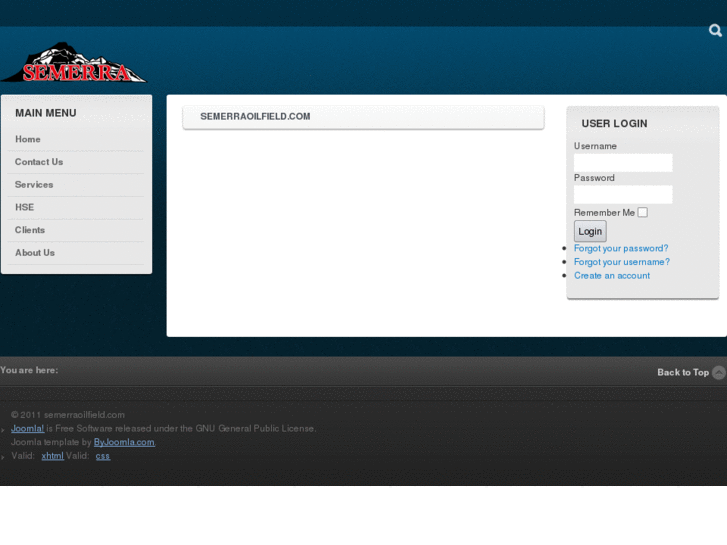Click the USER LOGIN heading

614,124
